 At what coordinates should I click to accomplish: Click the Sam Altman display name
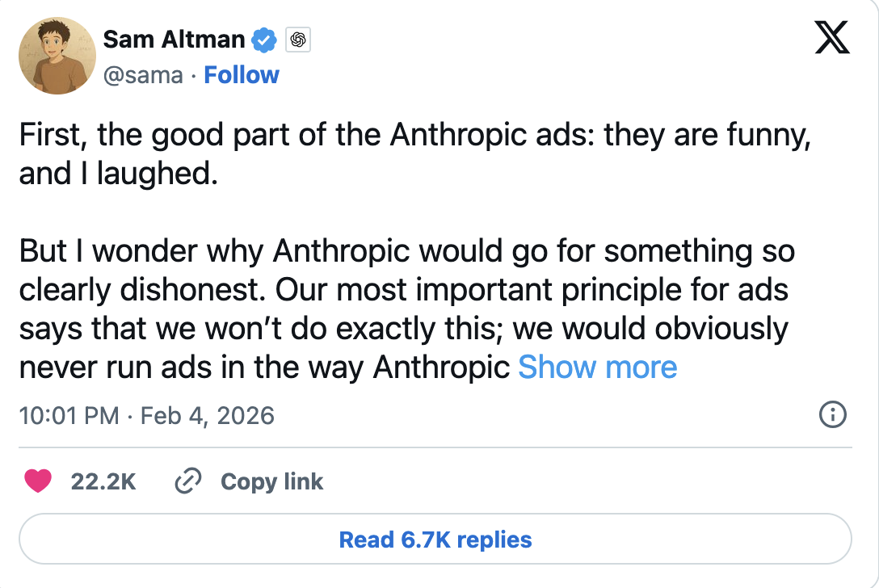coord(173,38)
